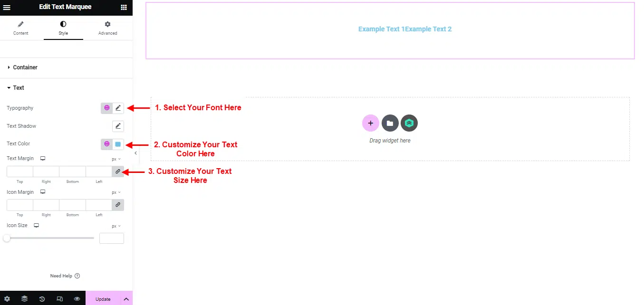Image resolution: width=644 pixels, height=305 pixels.
Task: Click the Typography label
Action: point(20,108)
